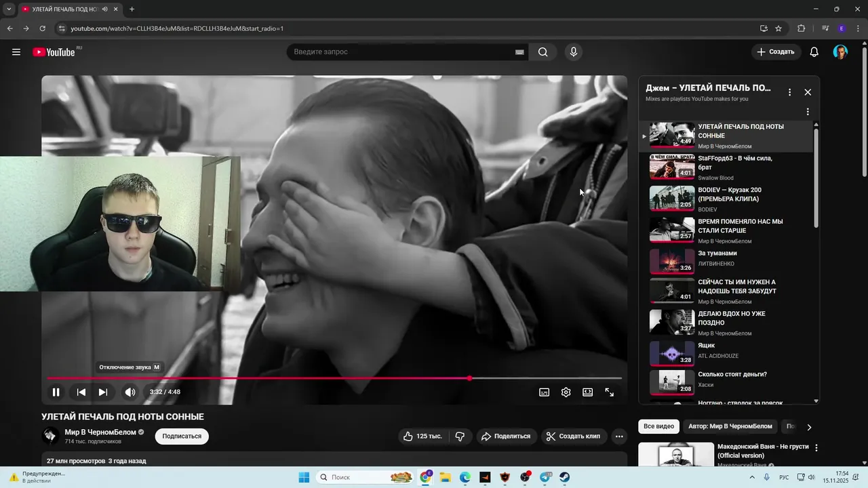Like the video with 125 тыс.
This screenshot has width=868, height=488.
click(x=422, y=436)
